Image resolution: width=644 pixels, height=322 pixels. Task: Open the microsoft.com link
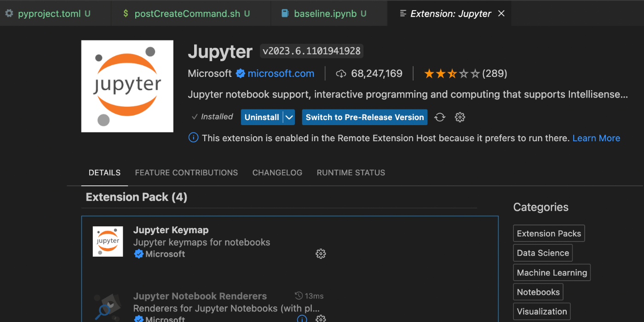(x=281, y=74)
